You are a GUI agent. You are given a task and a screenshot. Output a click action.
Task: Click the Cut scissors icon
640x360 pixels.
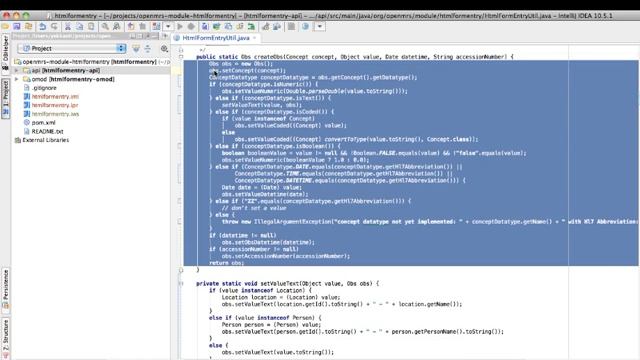[68, 27]
